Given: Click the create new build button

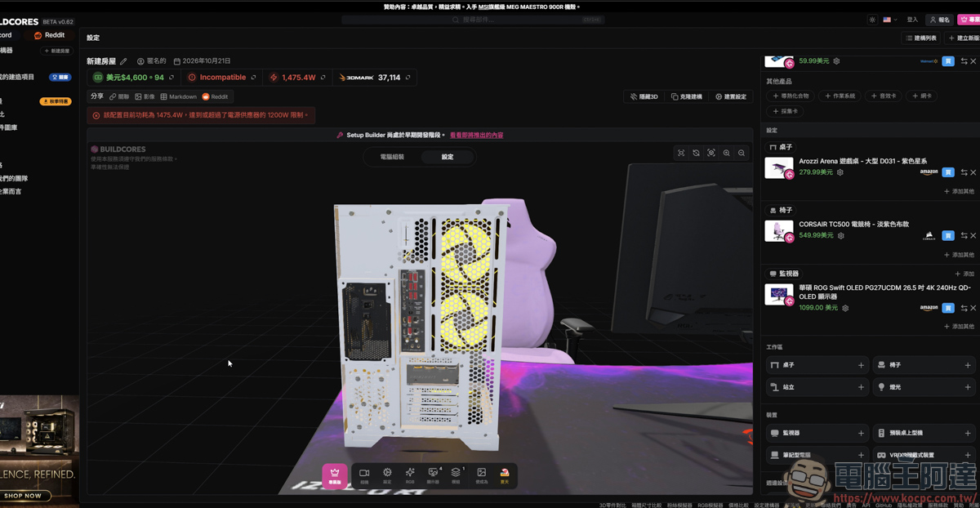Looking at the screenshot, I should coord(963,38).
